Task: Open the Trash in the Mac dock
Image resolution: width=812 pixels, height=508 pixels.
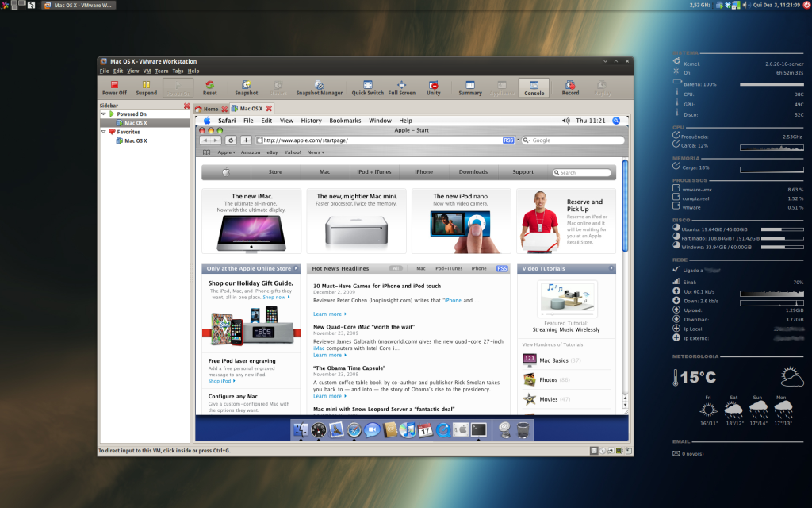Action: tap(523, 429)
